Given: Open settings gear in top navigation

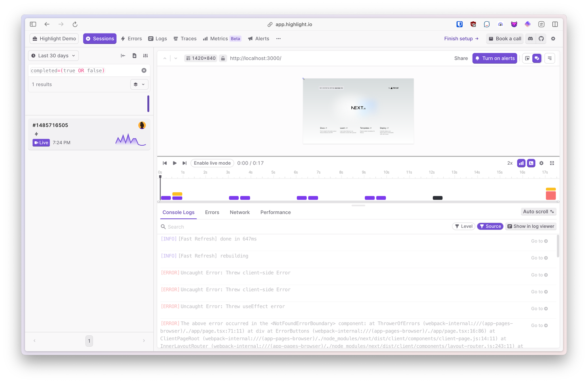Looking at the screenshot, I should point(553,39).
